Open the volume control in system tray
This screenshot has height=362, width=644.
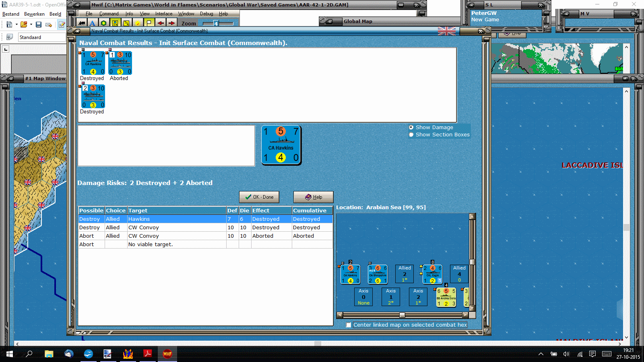pyautogui.click(x=567, y=354)
